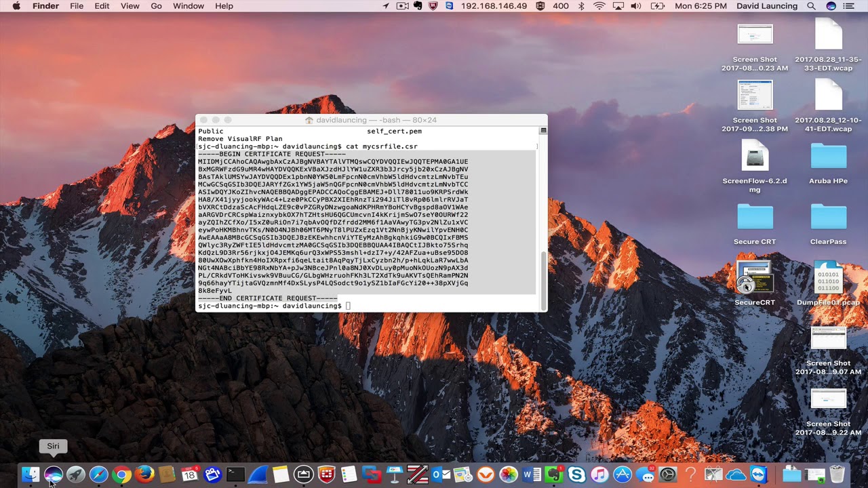Launch Siri from the Dock

click(x=54, y=474)
